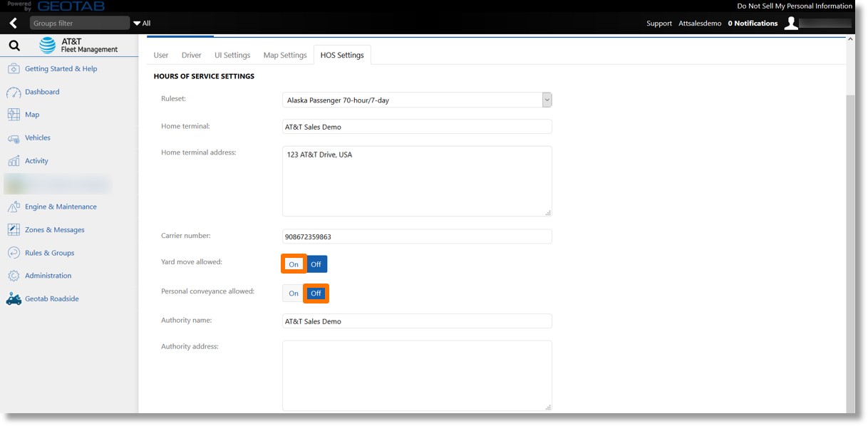This screenshot has height=426, width=868.
Task: Switch to the UI Settings tab
Action: click(x=232, y=55)
